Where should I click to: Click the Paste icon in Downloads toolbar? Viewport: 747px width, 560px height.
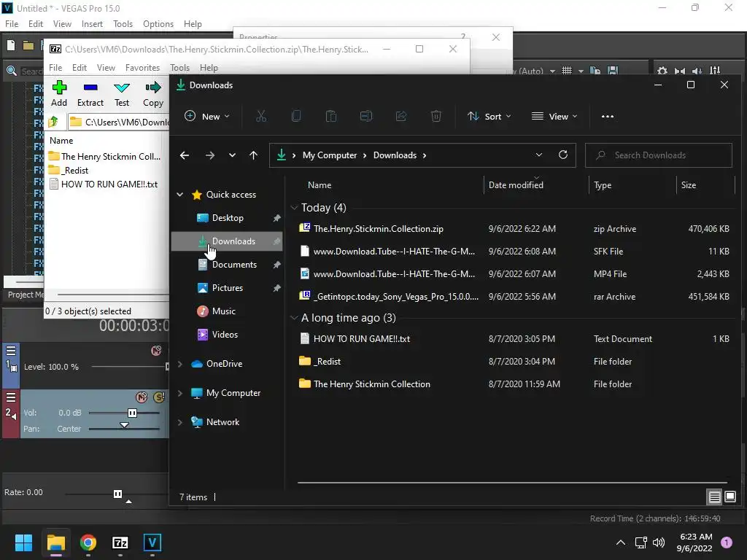pos(331,116)
